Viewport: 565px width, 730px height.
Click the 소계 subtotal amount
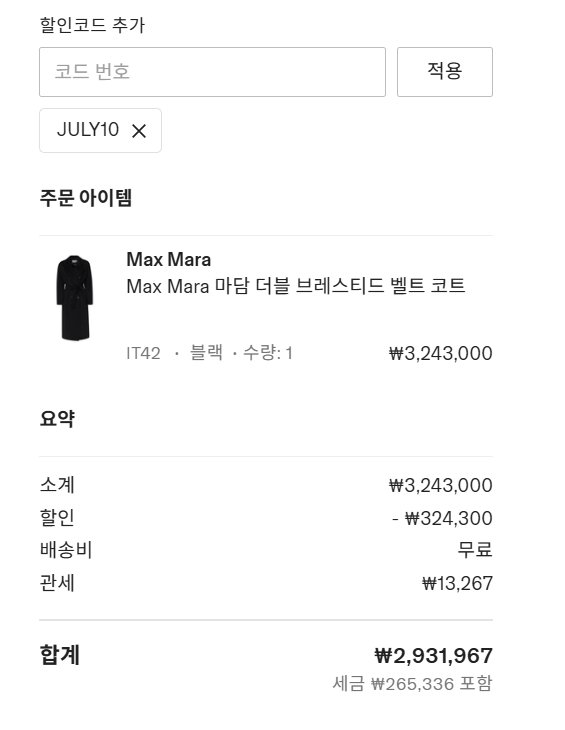coord(440,485)
